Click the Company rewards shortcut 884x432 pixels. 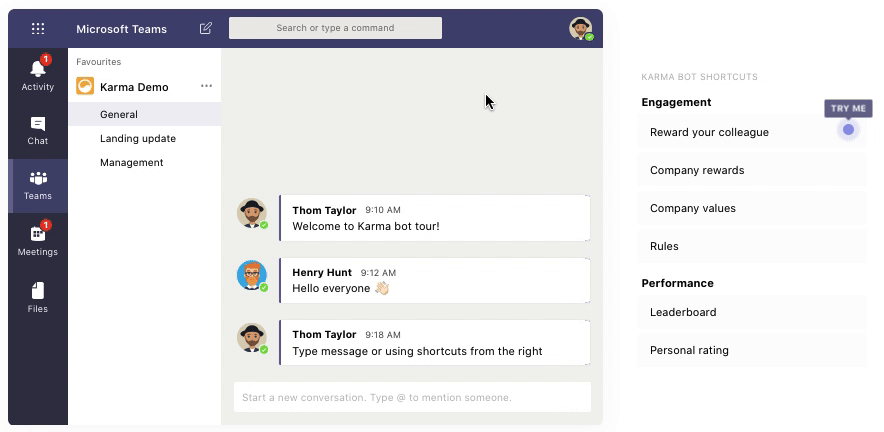(752, 170)
